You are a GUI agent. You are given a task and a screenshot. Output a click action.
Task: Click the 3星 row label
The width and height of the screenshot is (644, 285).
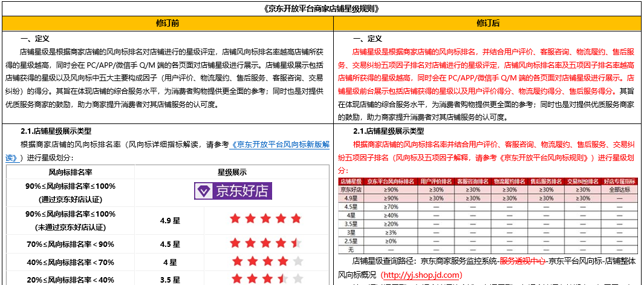pyautogui.click(x=350, y=233)
